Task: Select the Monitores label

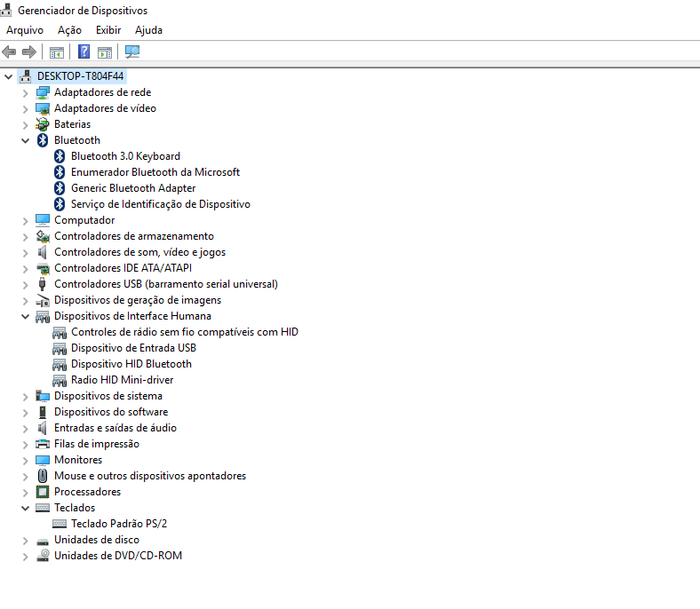Action: click(x=78, y=460)
